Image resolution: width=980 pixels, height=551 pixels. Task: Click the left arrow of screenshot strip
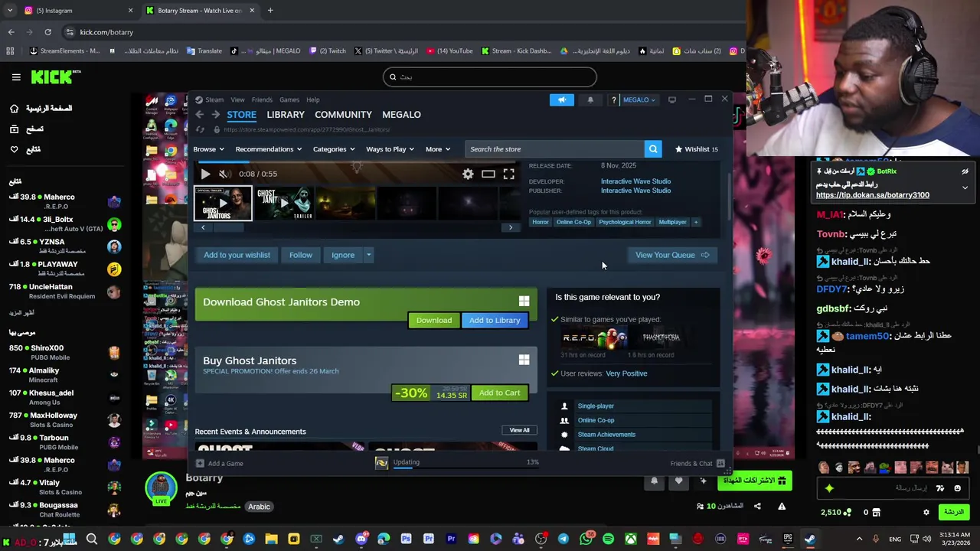point(203,227)
